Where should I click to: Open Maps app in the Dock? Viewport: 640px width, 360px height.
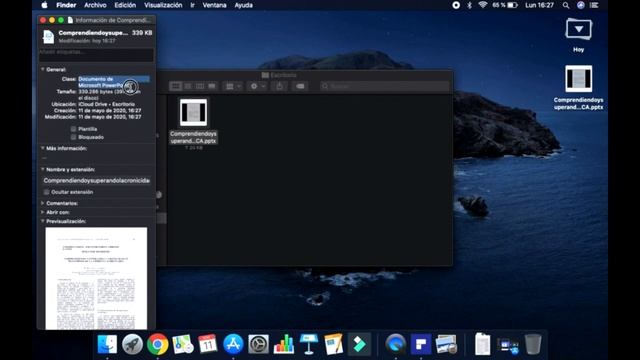pos(183,344)
